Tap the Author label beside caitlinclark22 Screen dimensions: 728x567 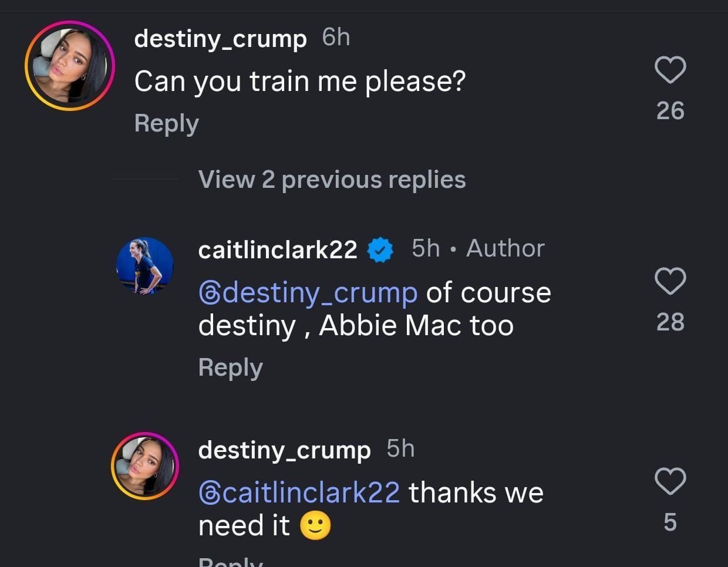click(x=505, y=249)
